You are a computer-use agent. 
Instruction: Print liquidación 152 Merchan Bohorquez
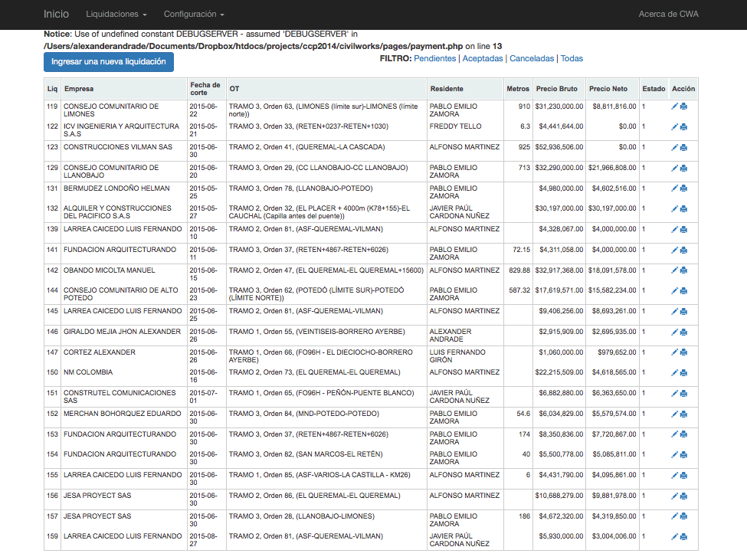coord(683,414)
